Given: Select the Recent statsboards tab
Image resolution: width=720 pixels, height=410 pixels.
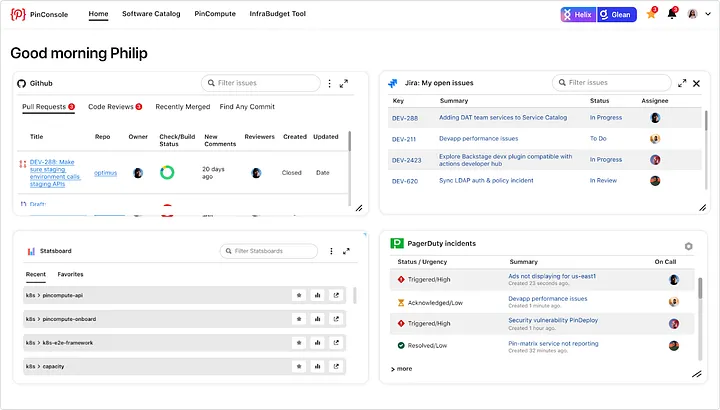Looking at the screenshot, I should (x=36, y=274).
